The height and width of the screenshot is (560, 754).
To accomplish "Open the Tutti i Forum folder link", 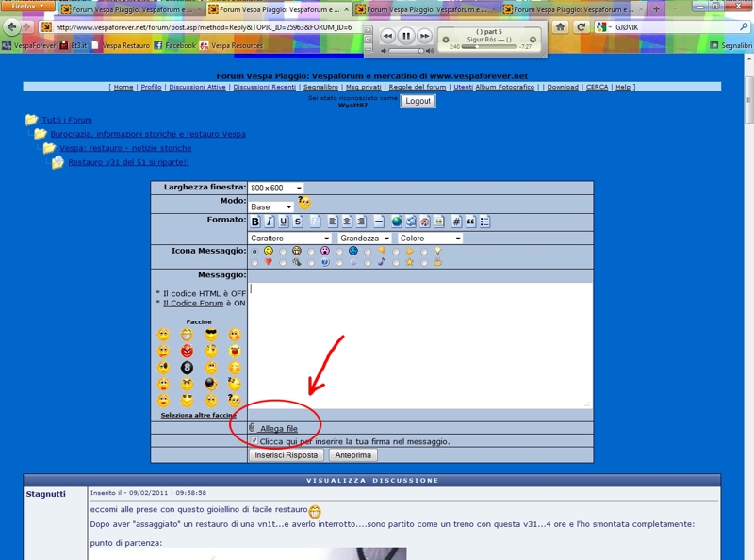I will [67, 120].
